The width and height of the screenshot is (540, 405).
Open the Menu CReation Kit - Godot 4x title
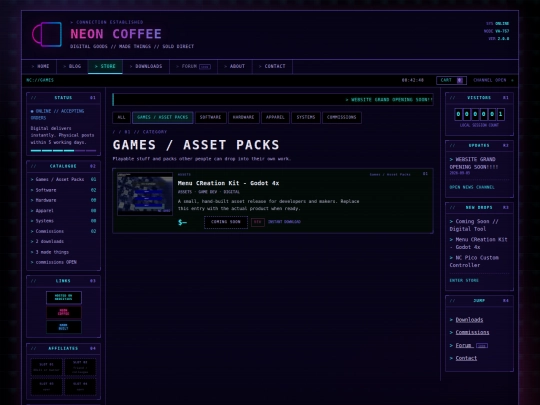tap(228, 183)
